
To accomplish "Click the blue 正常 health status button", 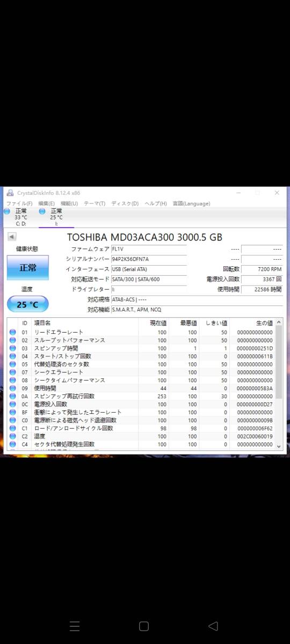I will [x=28, y=267].
